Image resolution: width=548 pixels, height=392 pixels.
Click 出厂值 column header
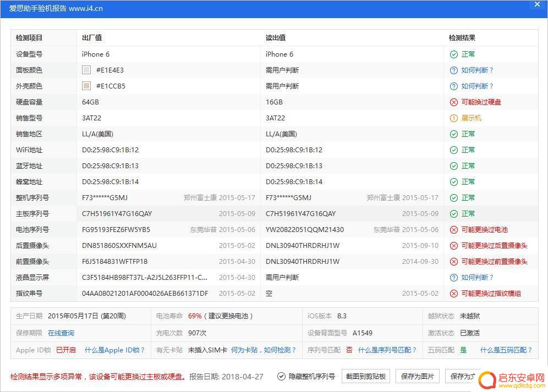point(92,38)
